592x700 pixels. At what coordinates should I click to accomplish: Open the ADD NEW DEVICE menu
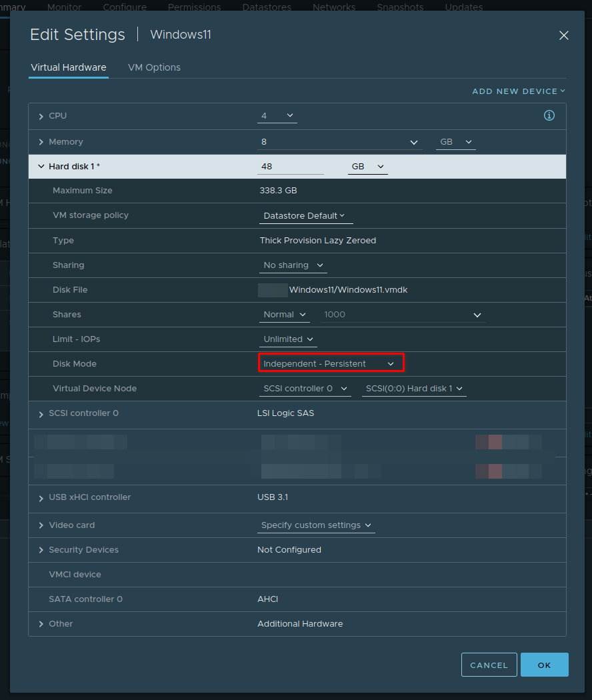(x=519, y=91)
